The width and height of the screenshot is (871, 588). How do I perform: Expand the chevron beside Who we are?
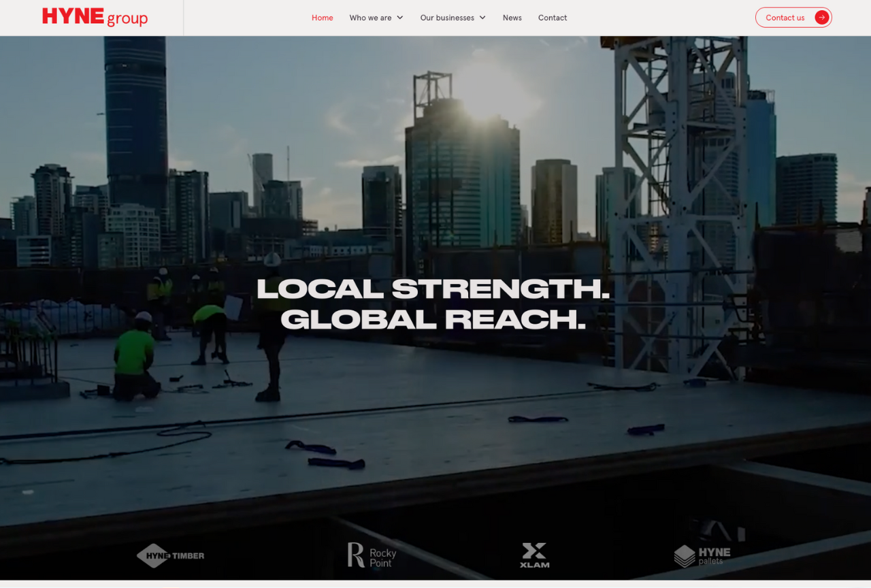point(400,18)
